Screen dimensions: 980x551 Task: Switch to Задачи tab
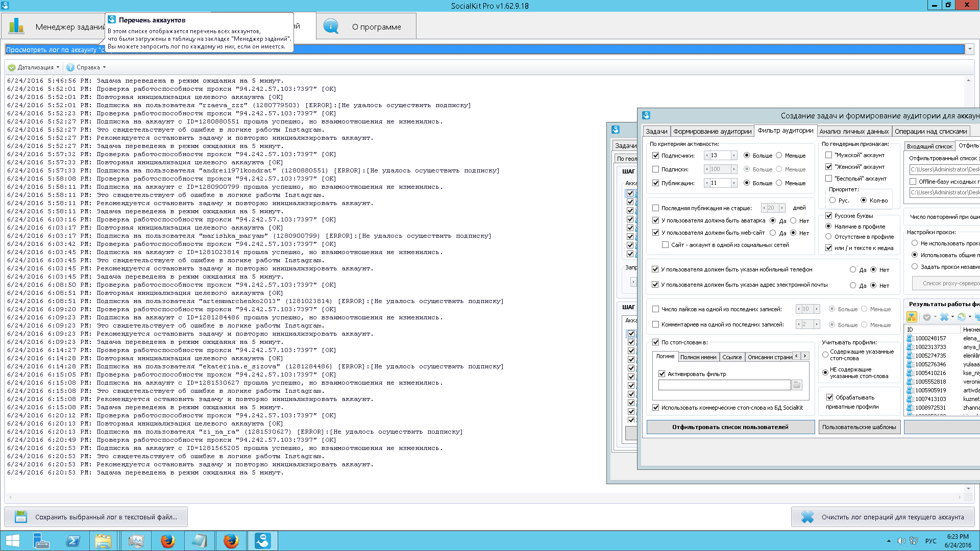[x=656, y=132]
